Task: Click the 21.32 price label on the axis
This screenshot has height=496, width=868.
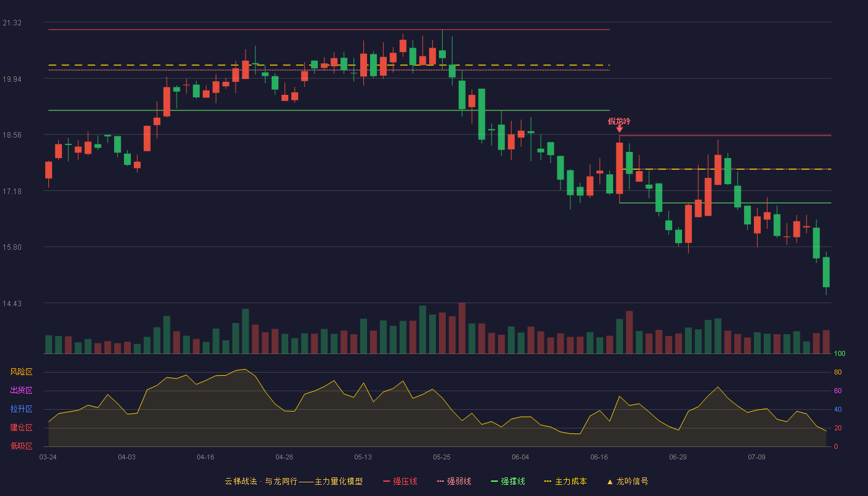Action: (12, 23)
